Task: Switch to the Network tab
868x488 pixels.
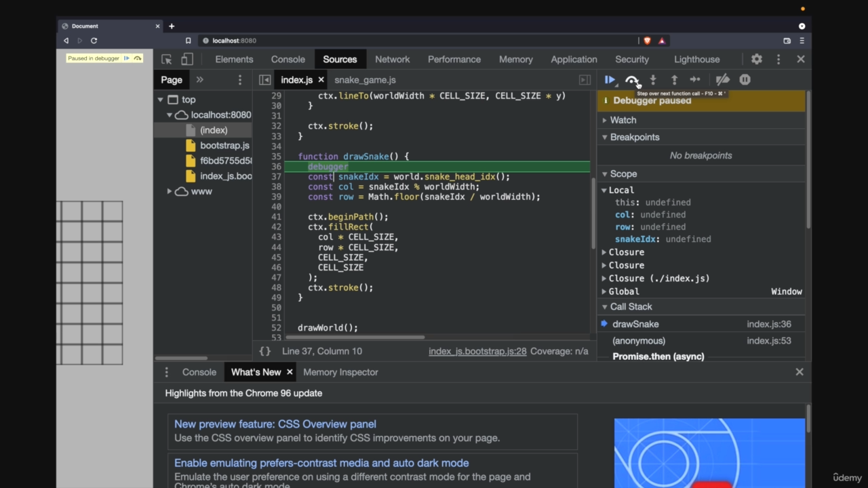Action: pos(392,60)
